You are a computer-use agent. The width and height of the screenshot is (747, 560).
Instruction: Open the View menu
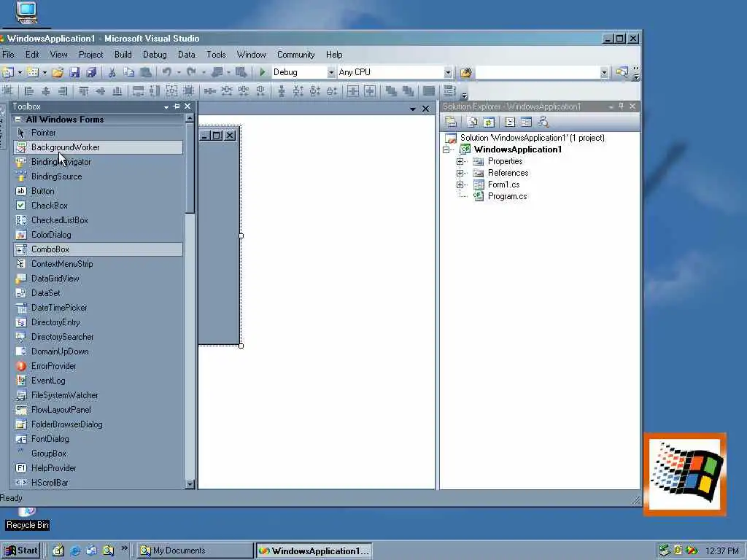(58, 55)
